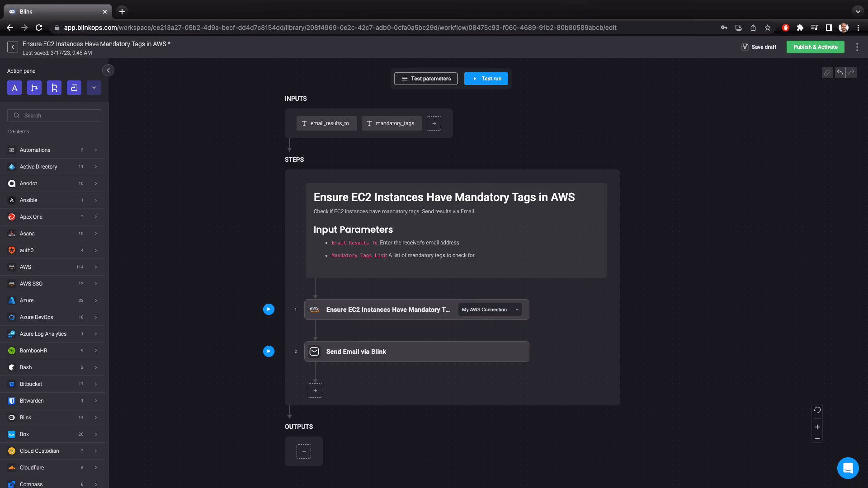Open Box actions list
Image resolution: width=868 pixels, height=488 pixels.
point(52,434)
